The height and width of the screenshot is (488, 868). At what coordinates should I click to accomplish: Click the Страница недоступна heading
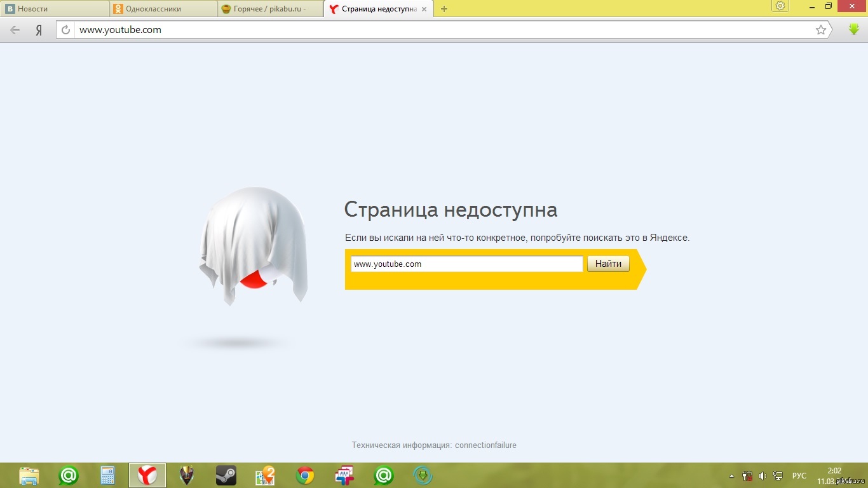point(451,210)
